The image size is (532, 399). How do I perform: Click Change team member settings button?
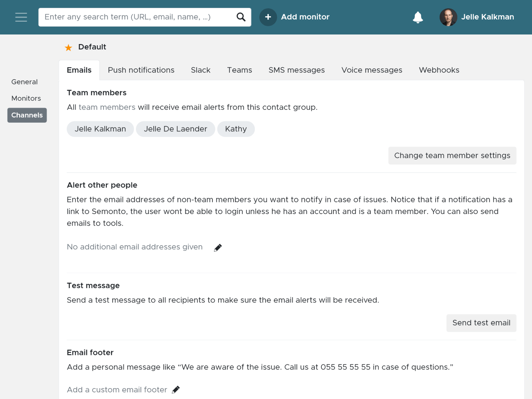[452, 155]
